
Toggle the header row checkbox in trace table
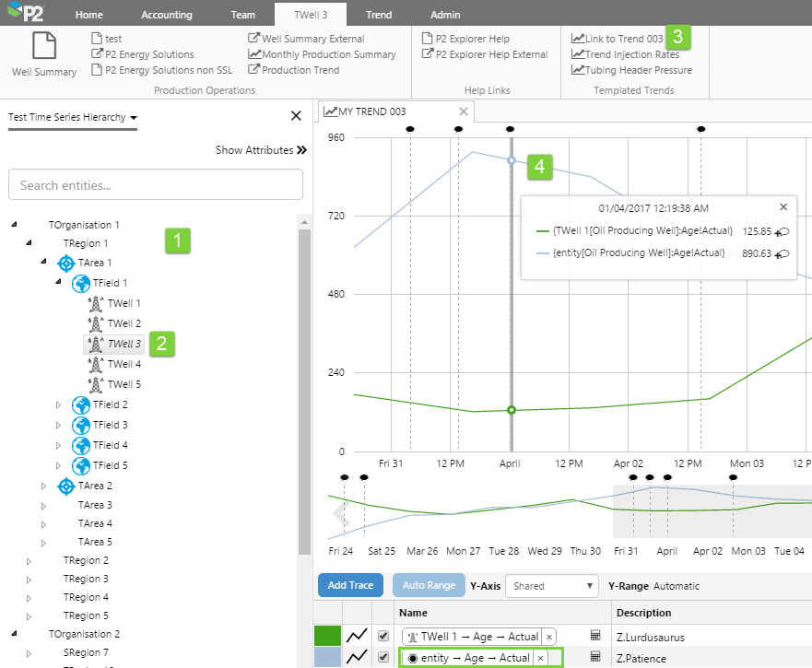[x=383, y=612]
